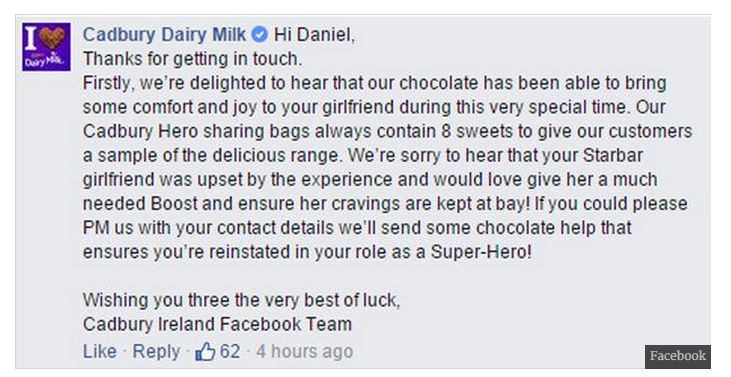731x377 pixels.
Task: Click the 'Wishing you three' closing line
Action: (241, 301)
